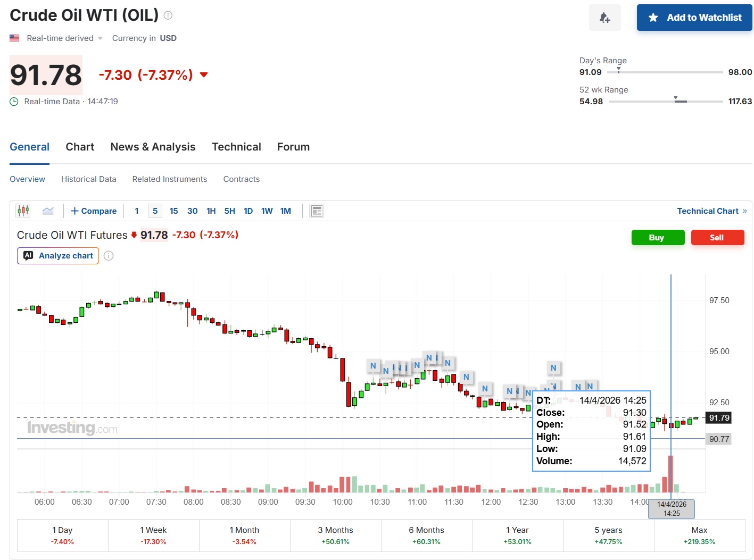Select the 1 minute interval
The image size is (754, 560).
137,211
